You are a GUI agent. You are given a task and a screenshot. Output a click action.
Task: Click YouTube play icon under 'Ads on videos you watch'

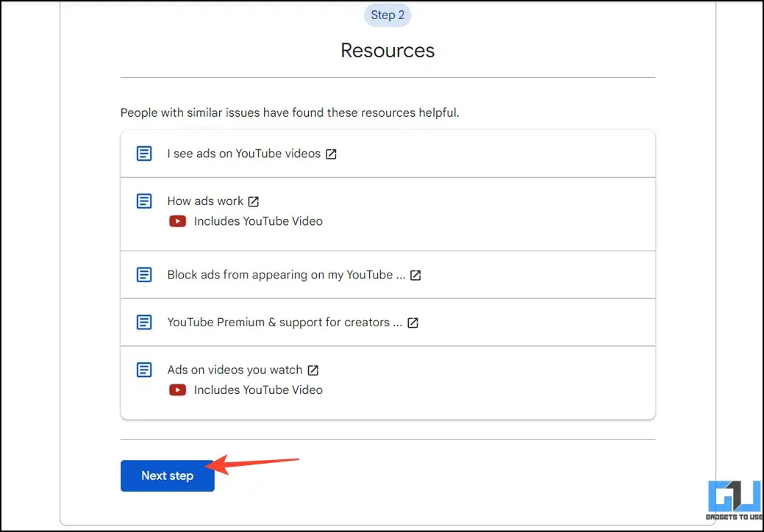point(177,390)
